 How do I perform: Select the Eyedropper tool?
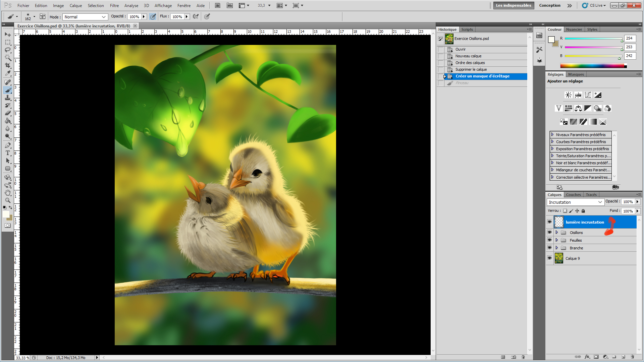click(x=7, y=73)
